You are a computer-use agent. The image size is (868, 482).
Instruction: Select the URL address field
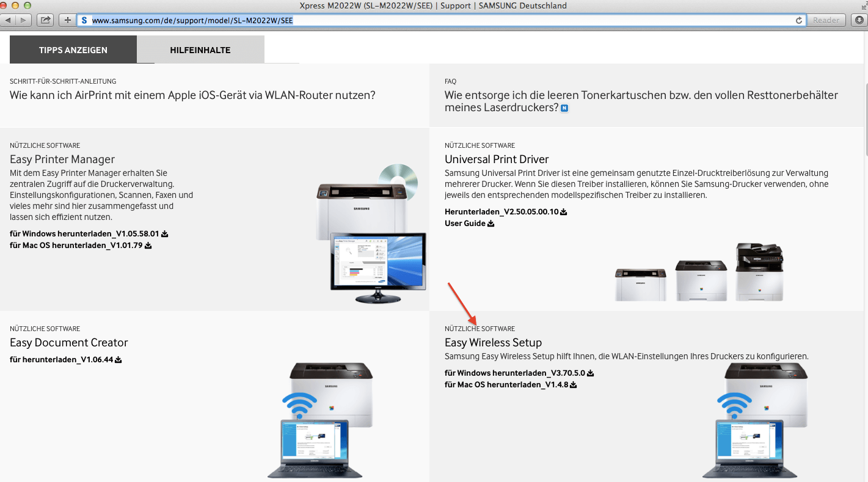click(x=441, y=20)
